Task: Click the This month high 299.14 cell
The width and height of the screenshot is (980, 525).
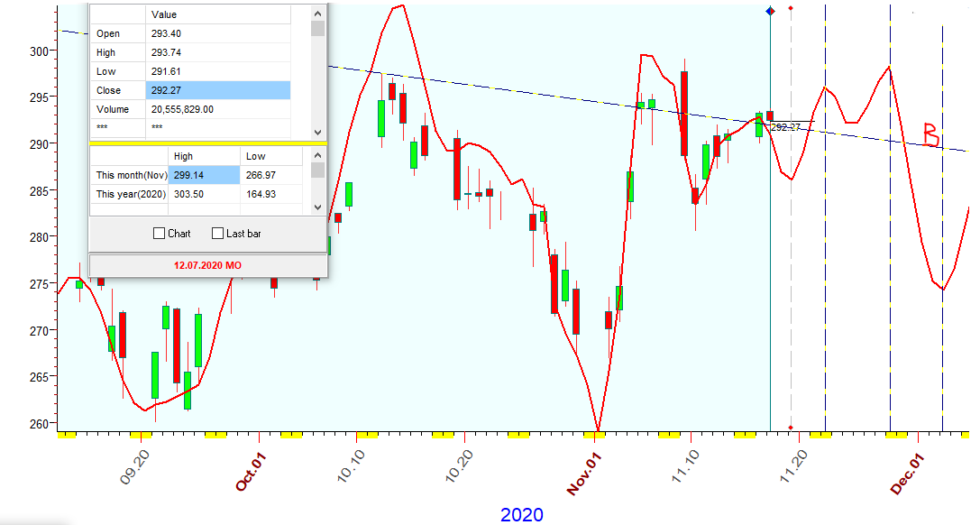Action: (204, 175)
